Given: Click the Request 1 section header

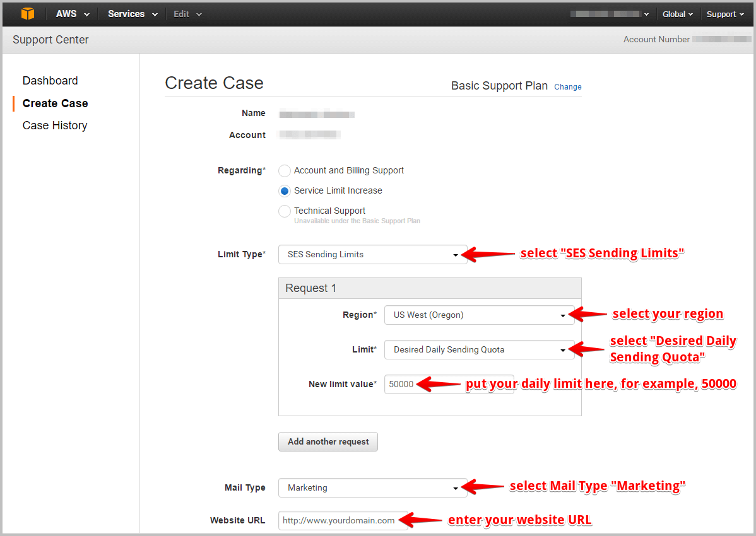Looking at the screenshot, I should tap(430, 288).
